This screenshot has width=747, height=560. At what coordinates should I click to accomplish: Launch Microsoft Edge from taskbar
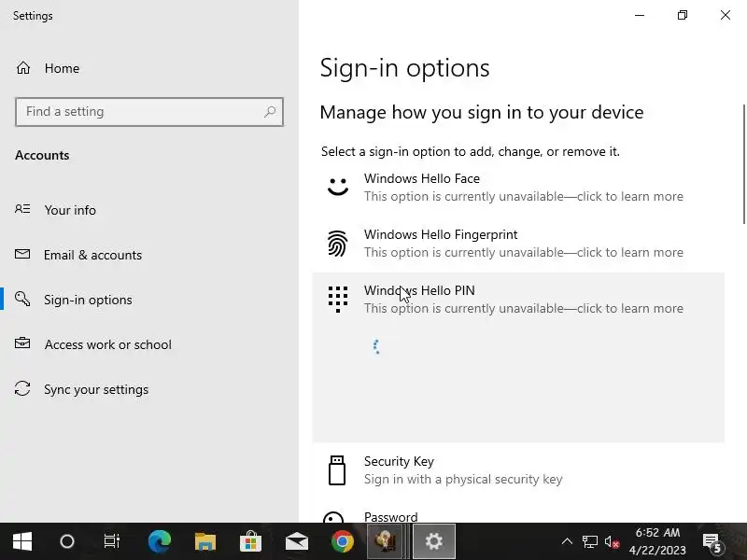coord(159,541)
